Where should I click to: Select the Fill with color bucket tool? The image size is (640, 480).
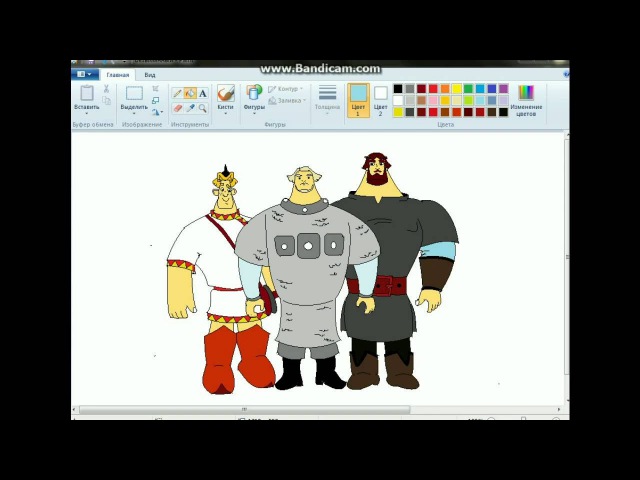(190, 93)
